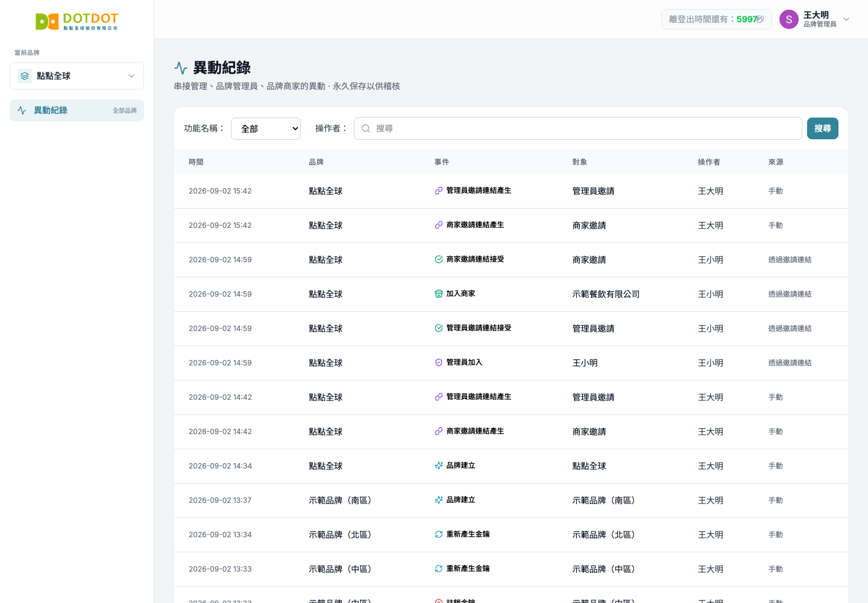
Task: Click 透過邀請連結 source on 加入商家 row
Action: coord(790,294)
